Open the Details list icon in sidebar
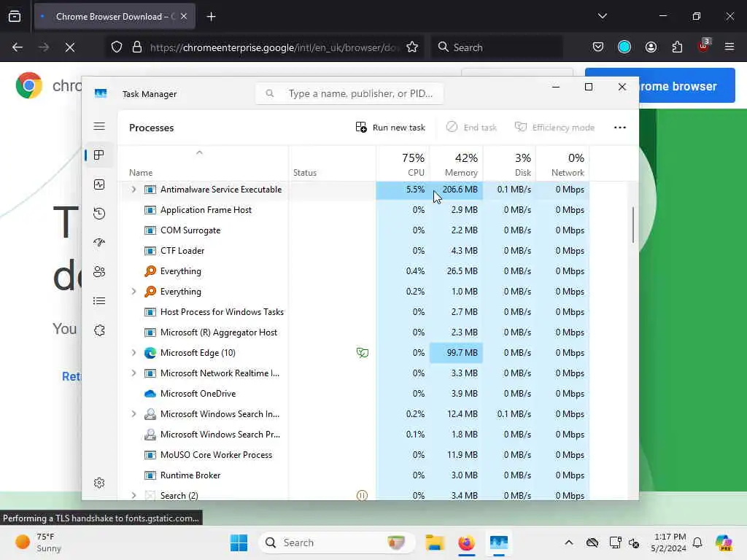Viewport: 747px width, 560px height. coord(99,301)
